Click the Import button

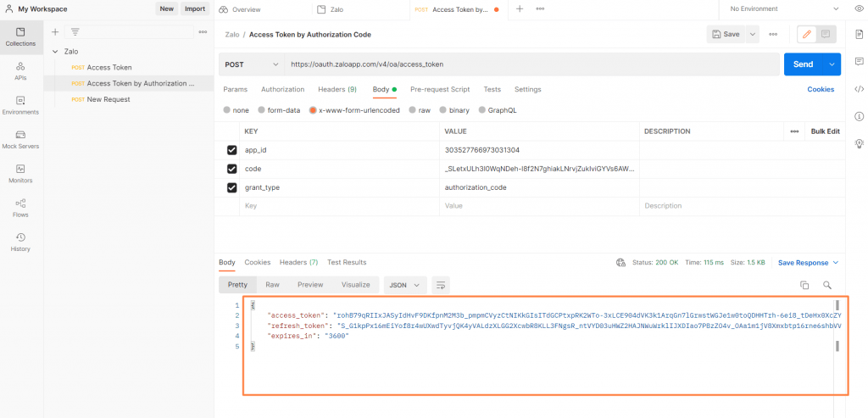click(x=195, y=8)
